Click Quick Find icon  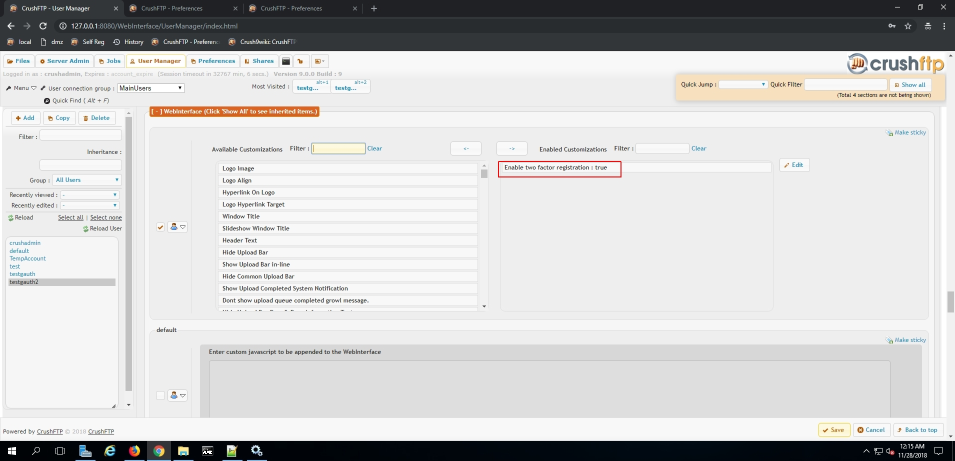tap(47, 100)
